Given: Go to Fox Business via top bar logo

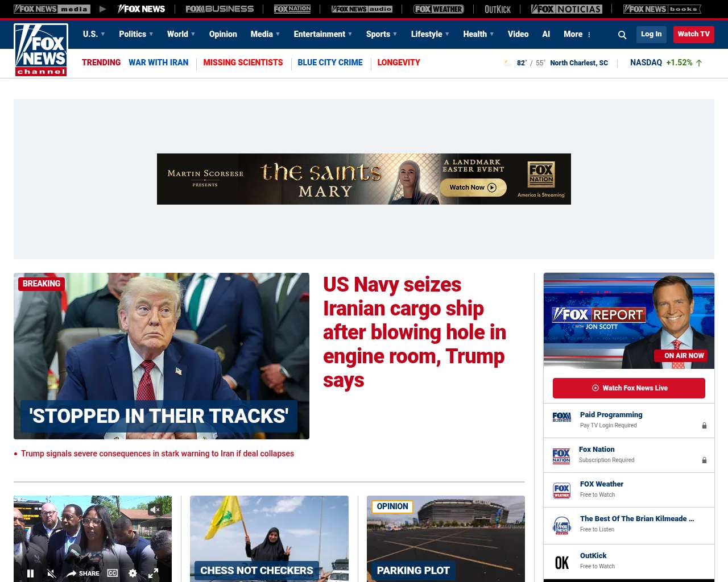Looking at the screenshot, I should pos(220,9).
